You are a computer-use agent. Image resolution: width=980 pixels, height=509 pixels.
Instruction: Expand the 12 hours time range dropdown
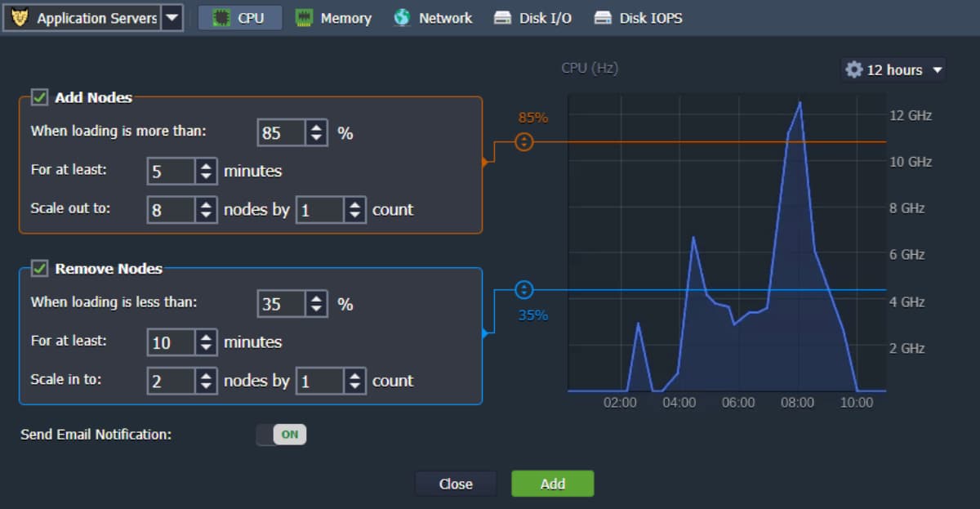coord(937,70)
